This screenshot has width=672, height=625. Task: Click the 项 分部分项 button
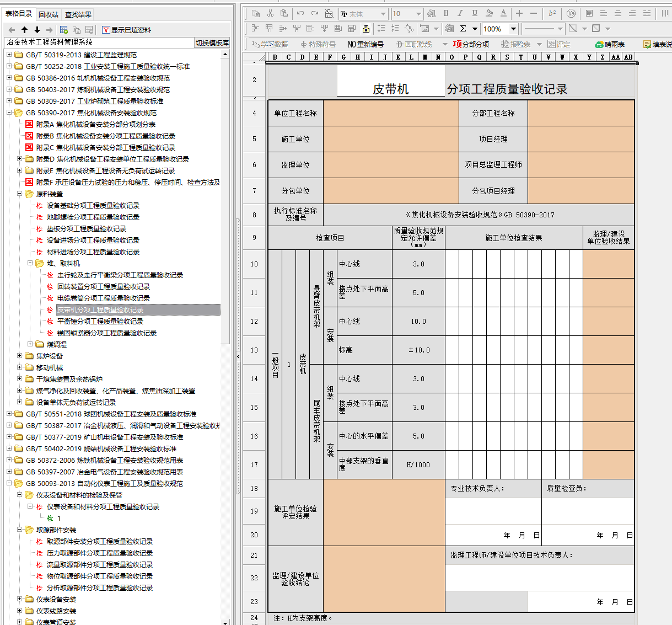471,44
